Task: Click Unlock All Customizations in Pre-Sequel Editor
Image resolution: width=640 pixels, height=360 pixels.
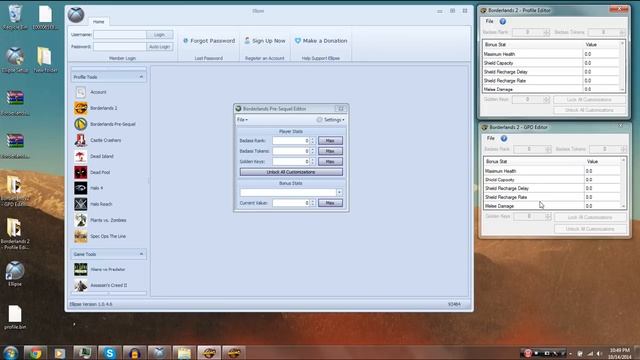Action: click(x=291, y=172)
